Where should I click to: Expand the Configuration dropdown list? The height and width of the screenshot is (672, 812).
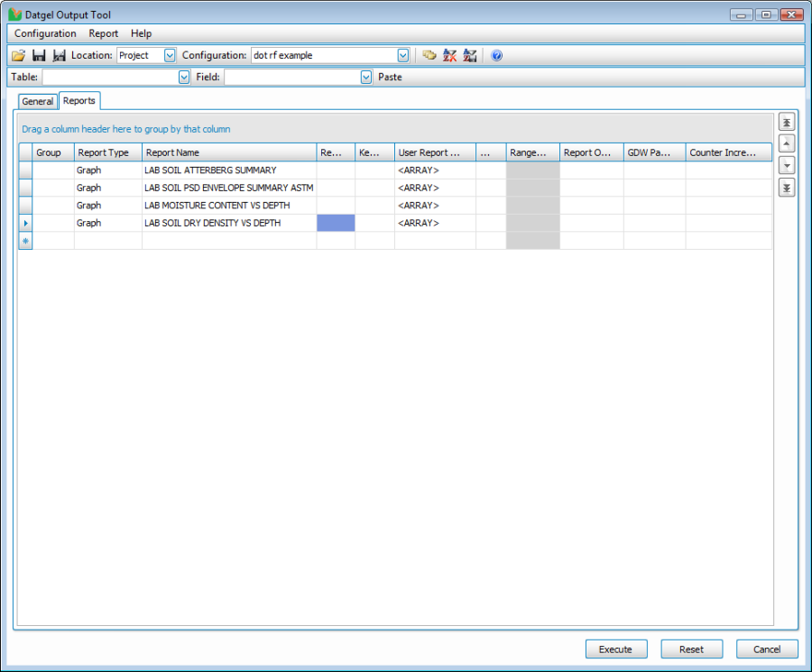click(x=403, y=56)
